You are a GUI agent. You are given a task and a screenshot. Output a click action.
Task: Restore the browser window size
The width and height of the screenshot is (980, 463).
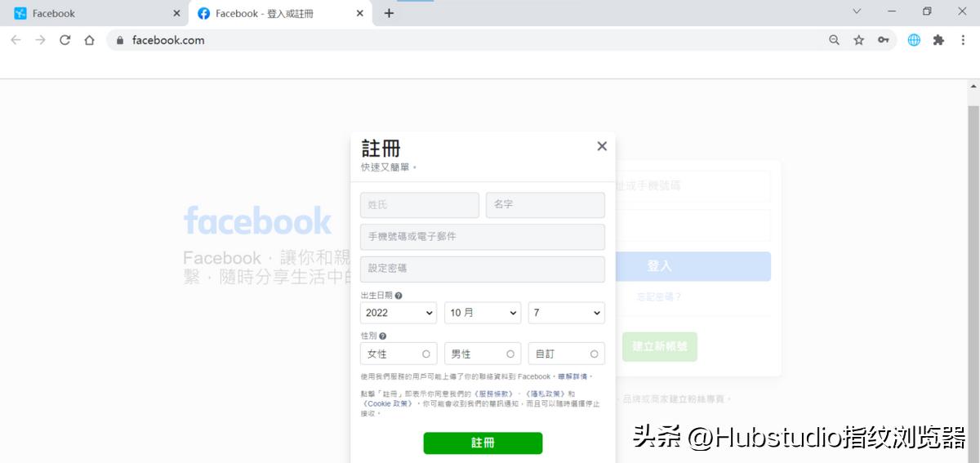click(927, 11)
